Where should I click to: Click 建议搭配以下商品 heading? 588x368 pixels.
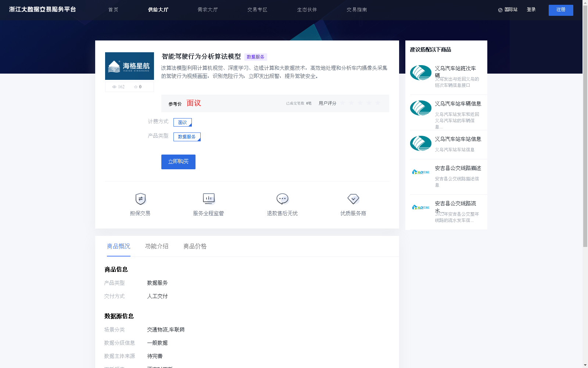(430, 50)
